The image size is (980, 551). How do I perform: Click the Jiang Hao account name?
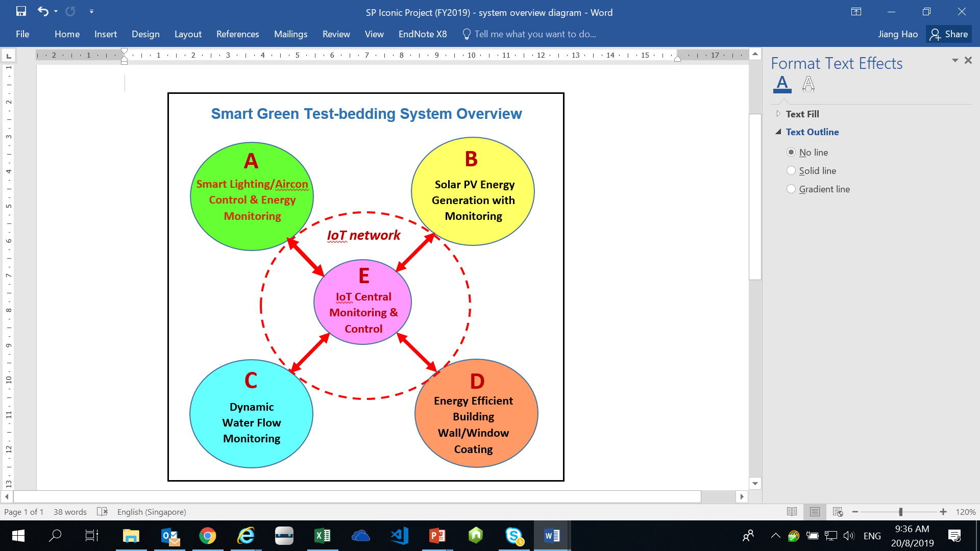click(898, 34)
